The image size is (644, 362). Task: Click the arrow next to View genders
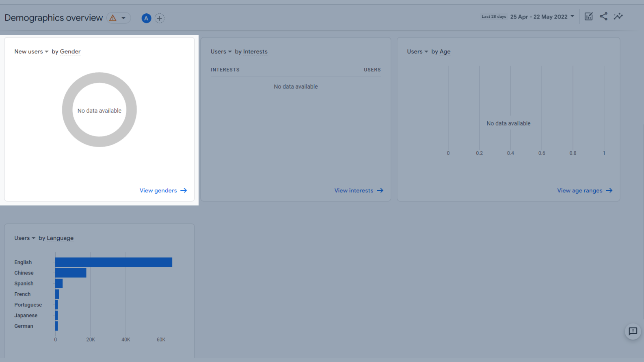pyautogui.click(x=183, y=190)
